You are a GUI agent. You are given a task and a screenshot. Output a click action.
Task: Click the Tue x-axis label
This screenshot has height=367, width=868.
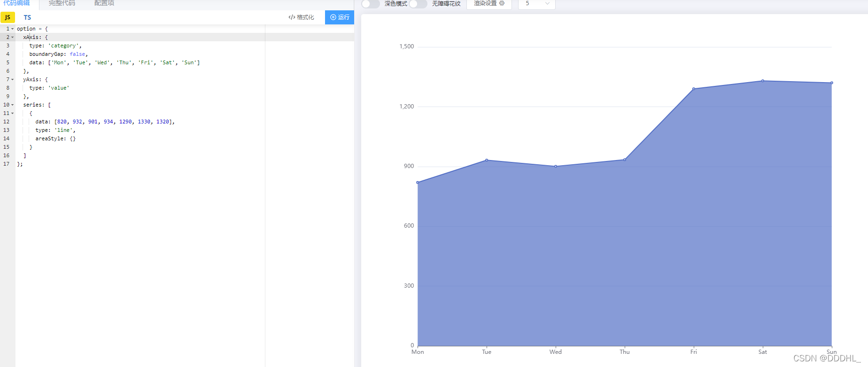tap(487, 352)
